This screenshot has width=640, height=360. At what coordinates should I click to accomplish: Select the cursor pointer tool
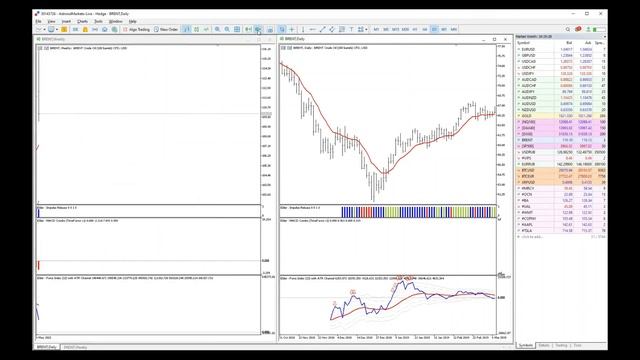282,29
